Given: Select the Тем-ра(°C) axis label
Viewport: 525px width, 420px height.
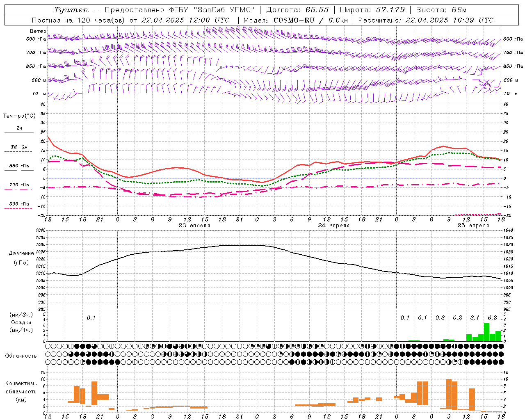Looking at the screenshot, I should coord(19,116).
